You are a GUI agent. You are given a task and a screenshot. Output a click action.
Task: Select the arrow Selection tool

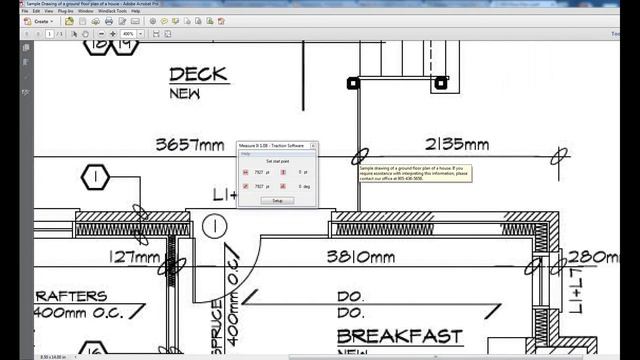pyautogui.click(x=74, y=34)
